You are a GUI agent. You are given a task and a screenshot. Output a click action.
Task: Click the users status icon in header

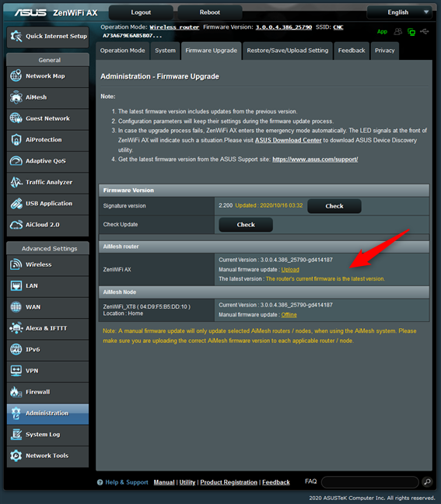click(x=398, y=31)
